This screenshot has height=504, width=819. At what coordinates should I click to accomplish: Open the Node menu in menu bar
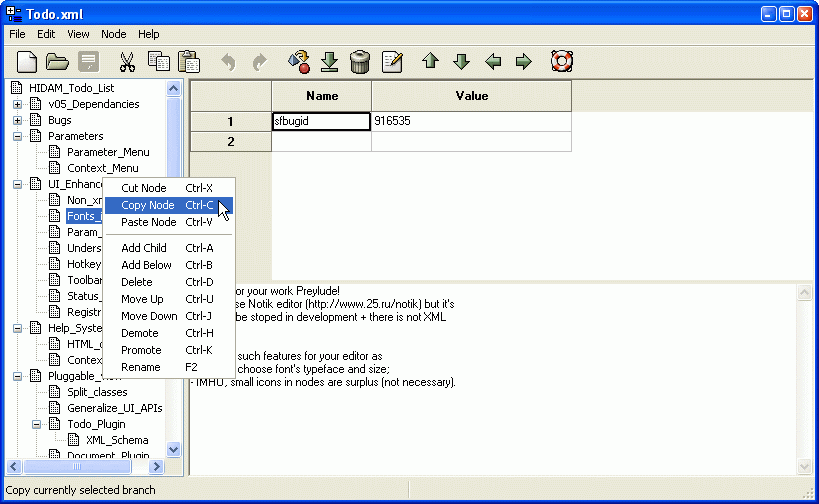114,34
